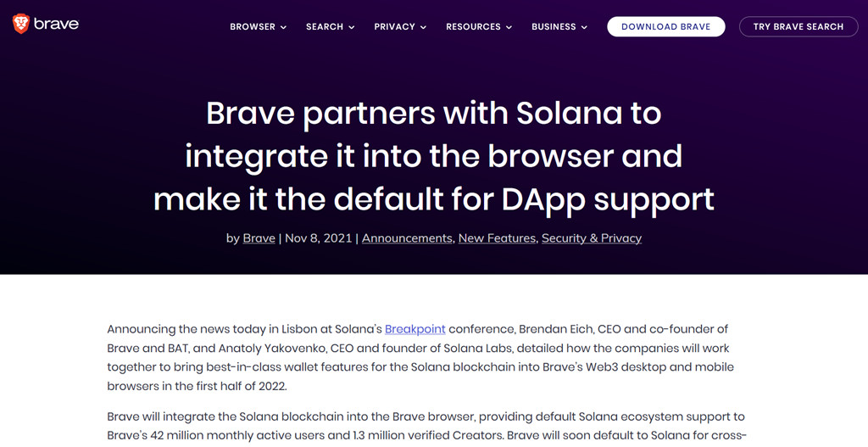
Task: Expand the Business menu chevron
Action: [x=584, y=27]
